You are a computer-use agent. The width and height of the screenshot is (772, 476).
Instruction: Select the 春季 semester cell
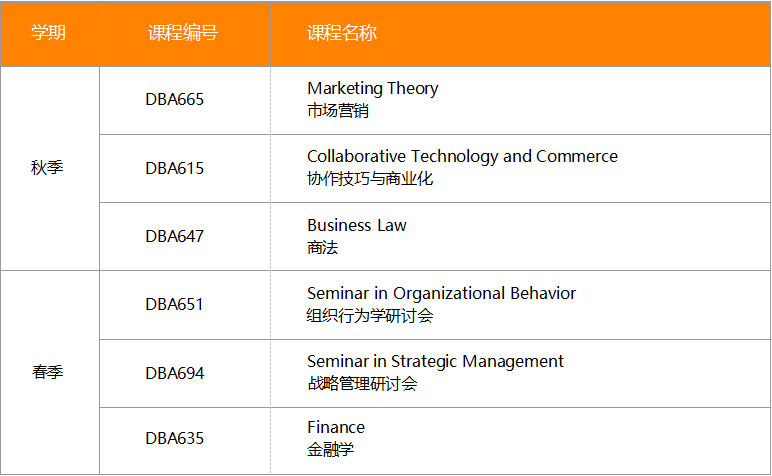click(48, 372)
